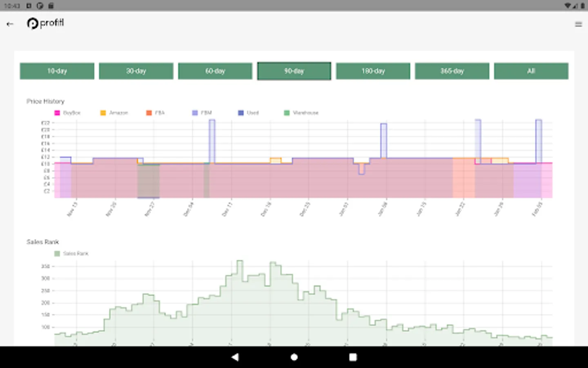The height and width of the screenshot is (368, 588).
Task: Switch to the 365-day range
Action: click(452, 71)
